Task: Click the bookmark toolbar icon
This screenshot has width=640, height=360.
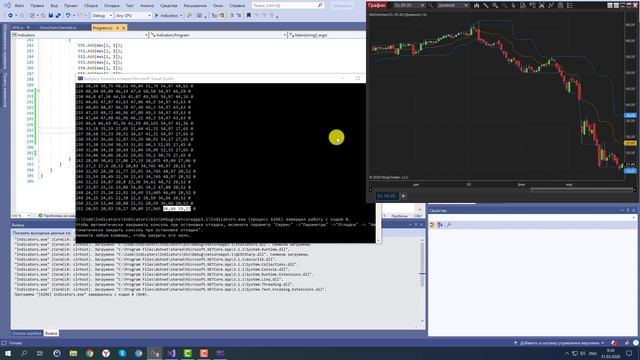Action: [x=249, y=16]
